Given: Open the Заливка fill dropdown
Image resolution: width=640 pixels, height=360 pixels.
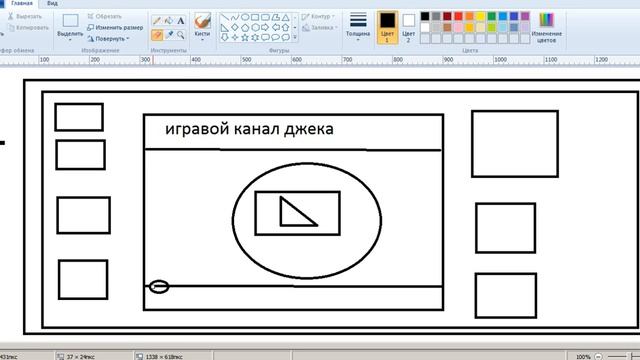Looking at the screenshot, I should [x=320, y=28].
